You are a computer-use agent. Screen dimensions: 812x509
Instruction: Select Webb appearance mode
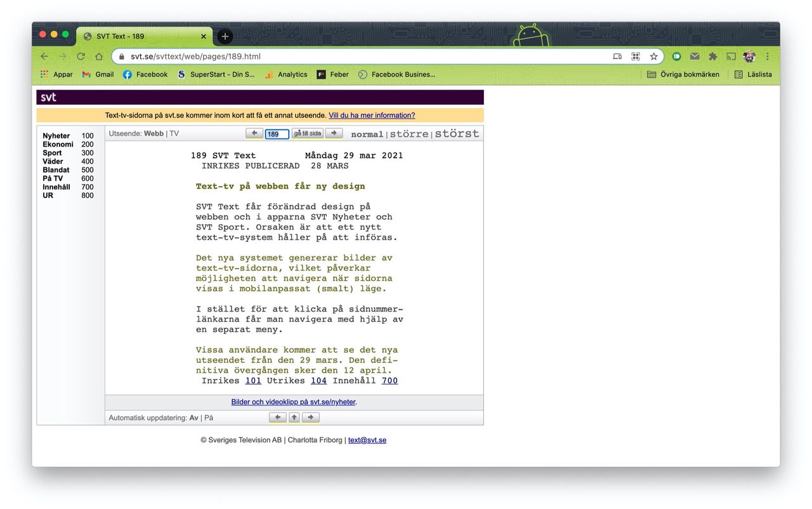tap(154, 134)
